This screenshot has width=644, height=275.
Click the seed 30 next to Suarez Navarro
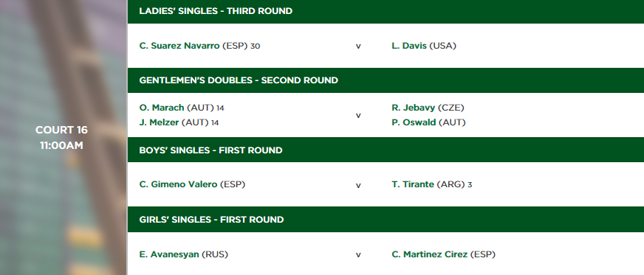255,46
